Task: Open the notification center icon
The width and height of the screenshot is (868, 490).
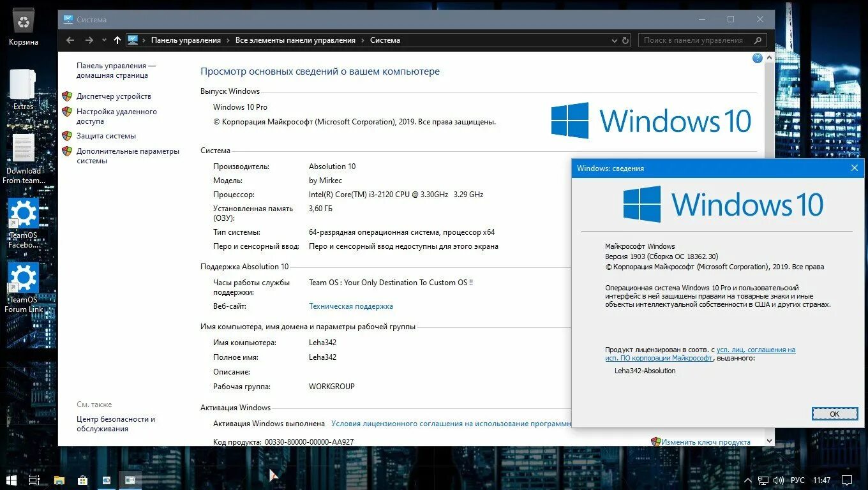Action: (x=847, y=480)
